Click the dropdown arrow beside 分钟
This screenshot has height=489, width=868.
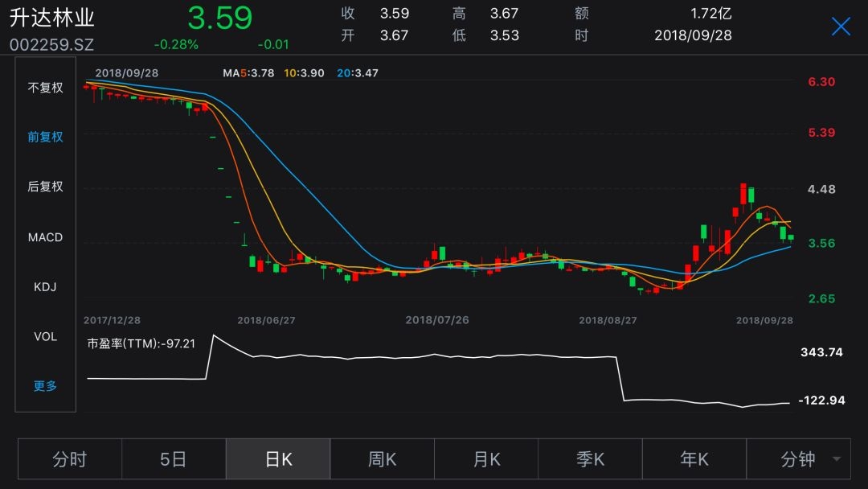[x=837, y=460]
